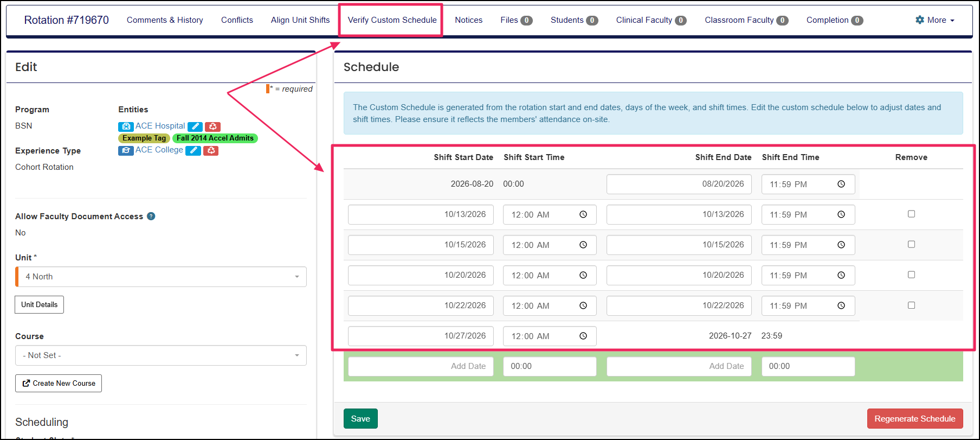
Task: Check Remove for the 10/22/2026 shift
Action: pos(911,305)
